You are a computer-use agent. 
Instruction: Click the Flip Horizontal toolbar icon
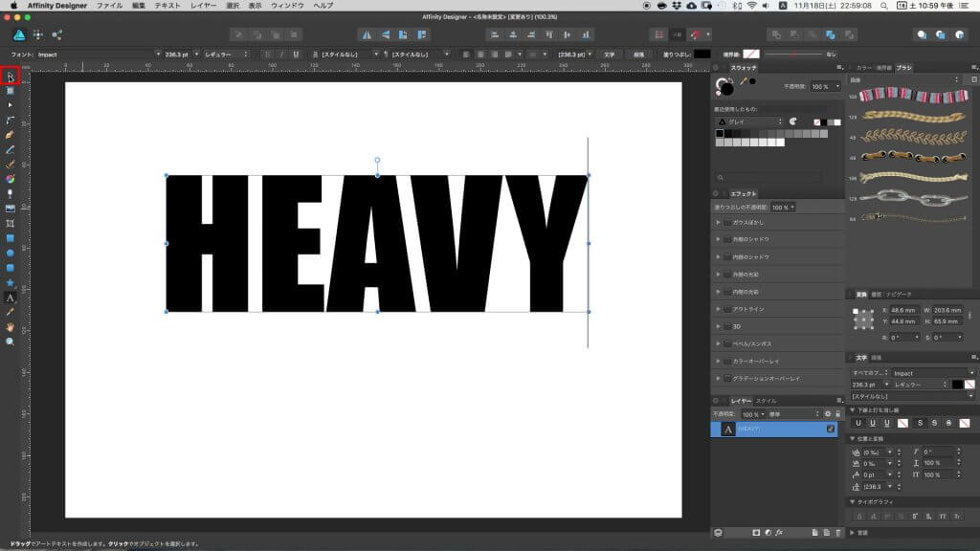(x=367, y=35)
